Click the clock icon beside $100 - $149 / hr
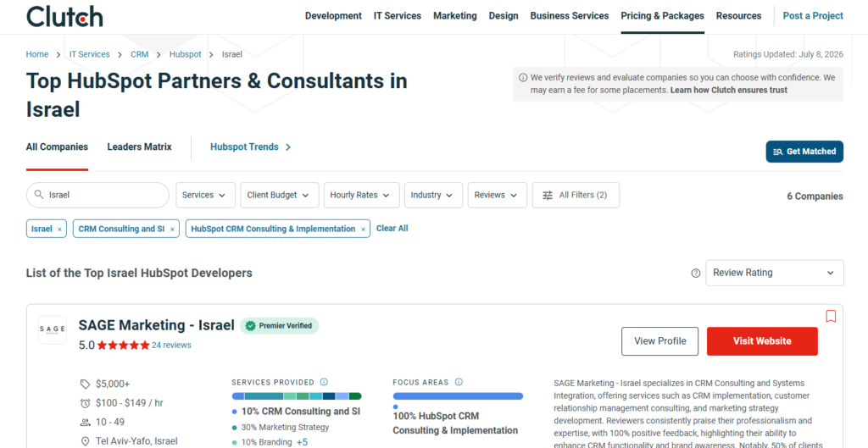This screenshot has width=868, height=448. [86, 403]
